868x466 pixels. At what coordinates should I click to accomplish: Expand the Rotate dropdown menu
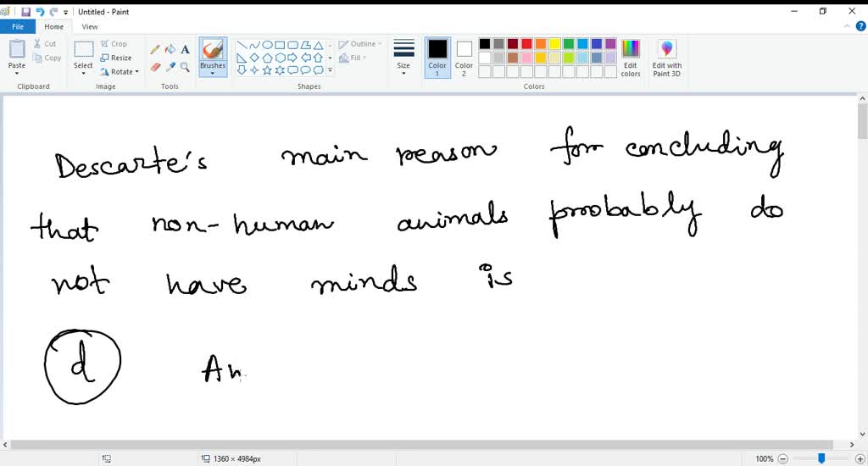[120, 72]
